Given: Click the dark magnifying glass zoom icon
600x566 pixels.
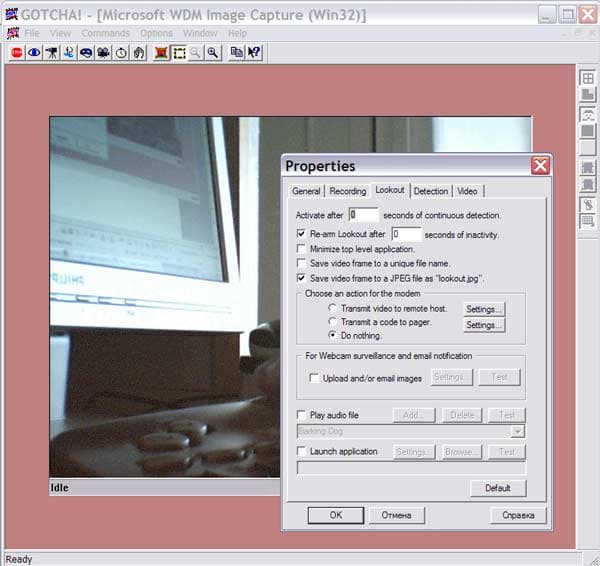Looking at the screenshot, I should [213, 52].
